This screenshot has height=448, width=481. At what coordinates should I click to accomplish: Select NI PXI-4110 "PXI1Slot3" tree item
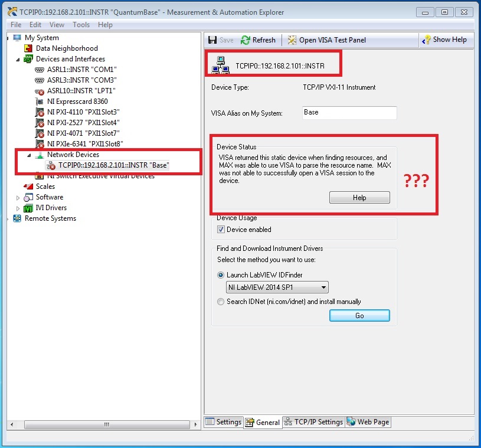(83, 112)
